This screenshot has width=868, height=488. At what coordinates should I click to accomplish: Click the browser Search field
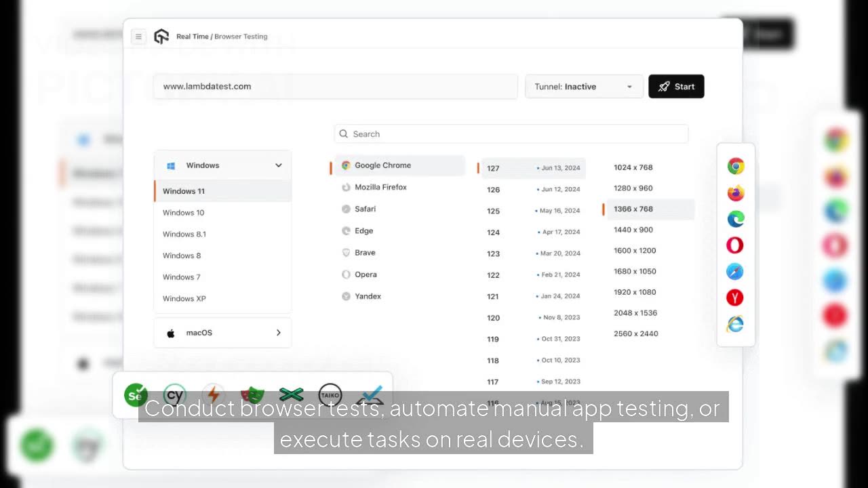tap(511, 134)
